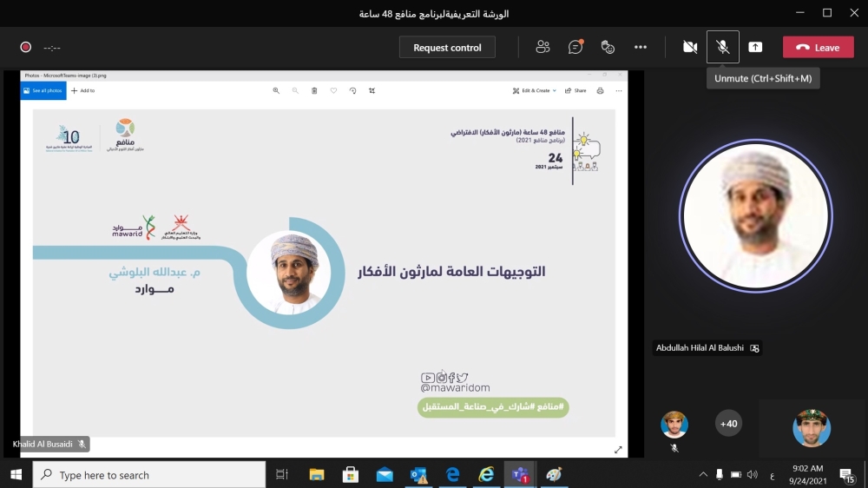Leave the meeting
This screenshot has height=488, width=868.
(819, 48)
